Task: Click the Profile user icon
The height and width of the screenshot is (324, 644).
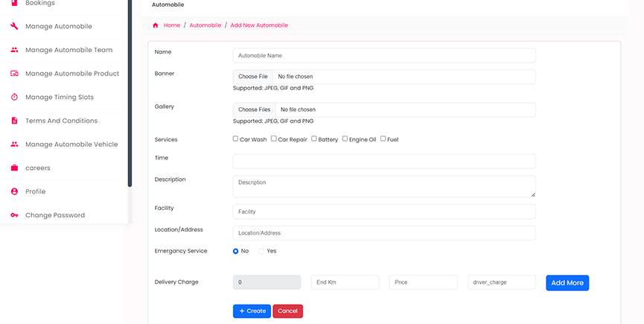Action: point(14,191)
